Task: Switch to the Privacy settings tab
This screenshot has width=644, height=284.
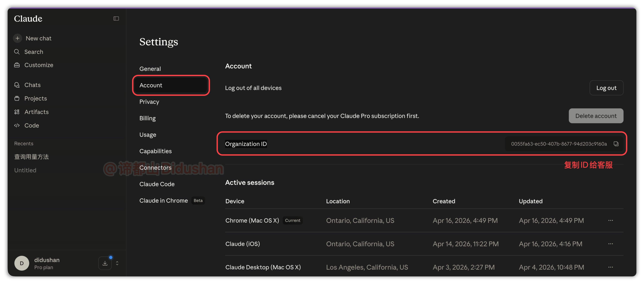Action: [x=149, y=102]
